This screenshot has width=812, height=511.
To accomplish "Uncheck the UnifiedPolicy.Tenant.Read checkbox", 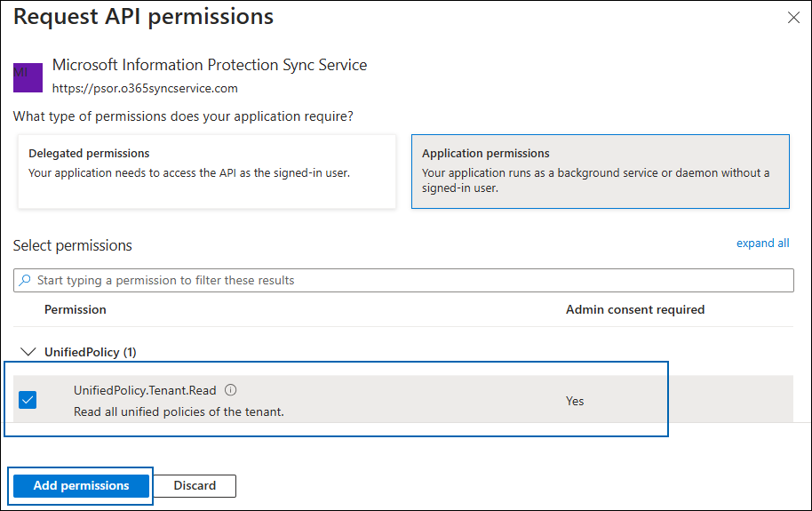I will [x=28, y=400].
